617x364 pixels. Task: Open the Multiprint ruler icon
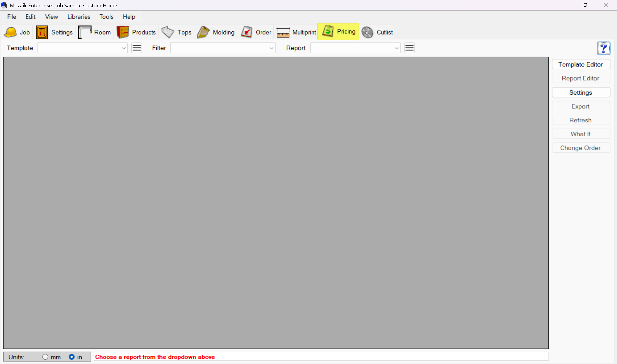click(x=283, y=32)
